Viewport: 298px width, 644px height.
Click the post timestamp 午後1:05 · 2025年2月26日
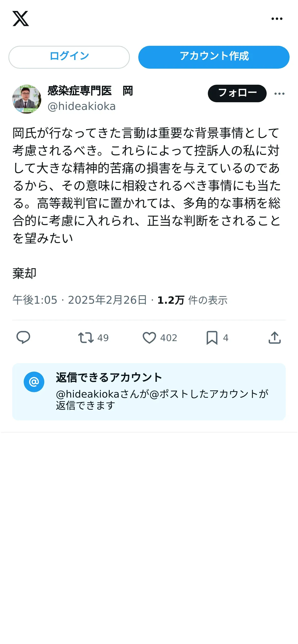tap(80, 300)
